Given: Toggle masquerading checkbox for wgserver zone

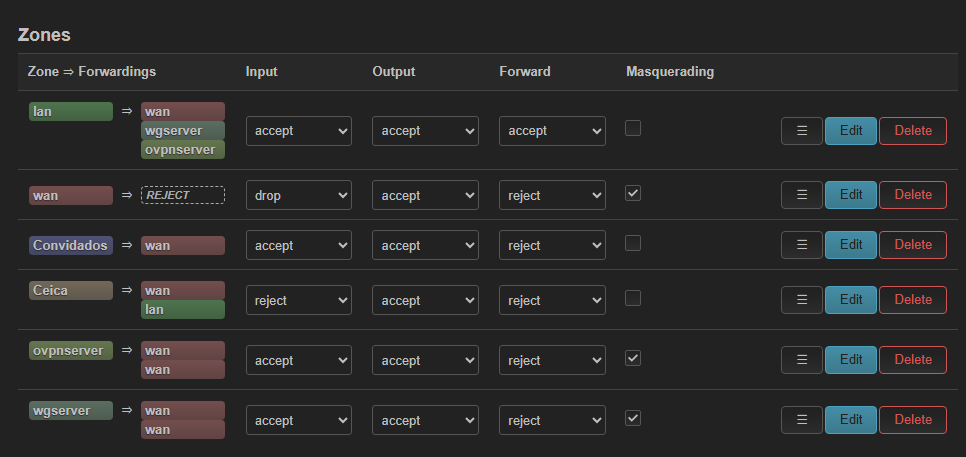Looking at the screenshot, I should point(633,418).
